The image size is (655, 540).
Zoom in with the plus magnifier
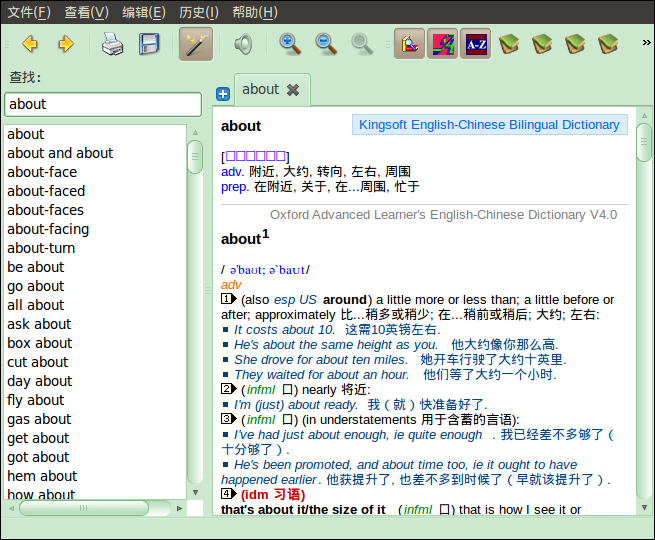[290, 44]
